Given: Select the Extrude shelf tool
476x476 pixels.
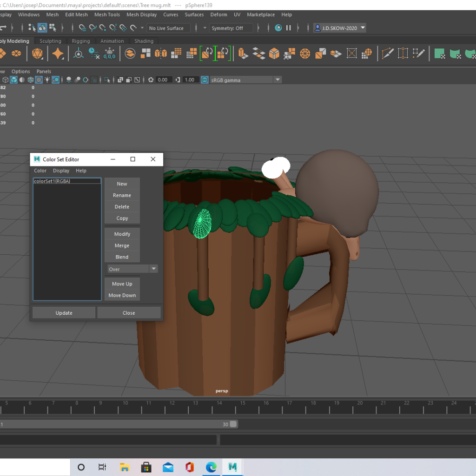Looking at the screenshot, I should (x=242, y=53).
